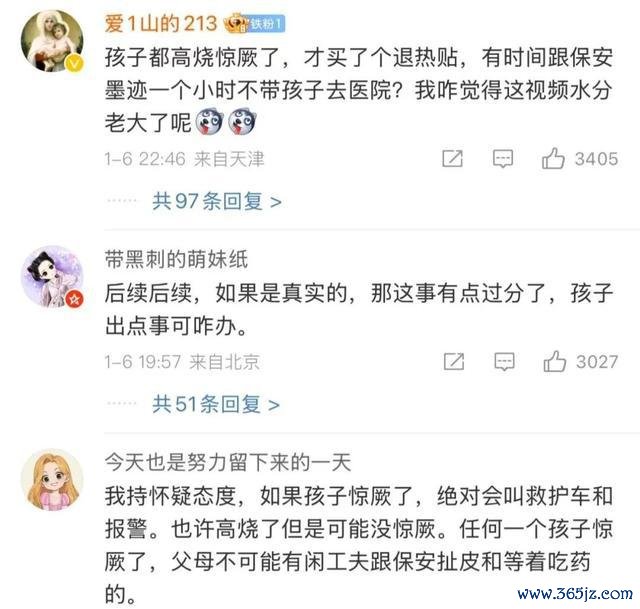This screenshot has width=640, height=609.
Task: Expand 共51条回复 thread
Action: click(216, 404)
